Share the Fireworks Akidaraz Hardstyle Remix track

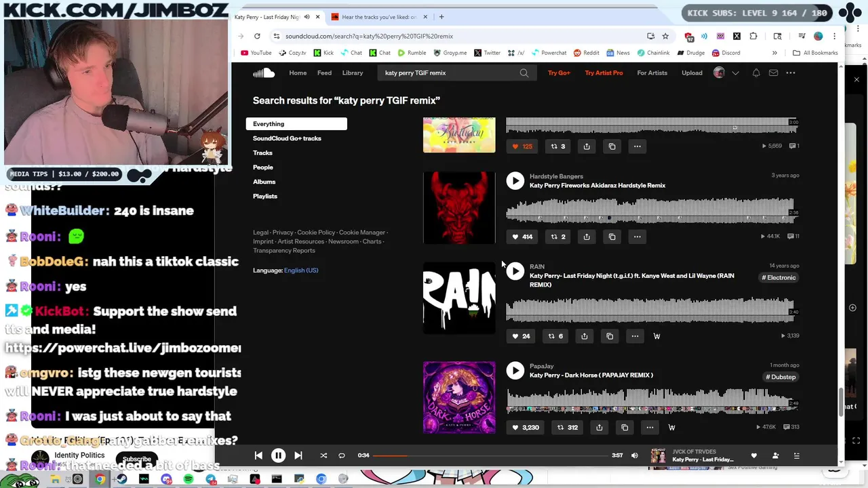coord(587,237)
